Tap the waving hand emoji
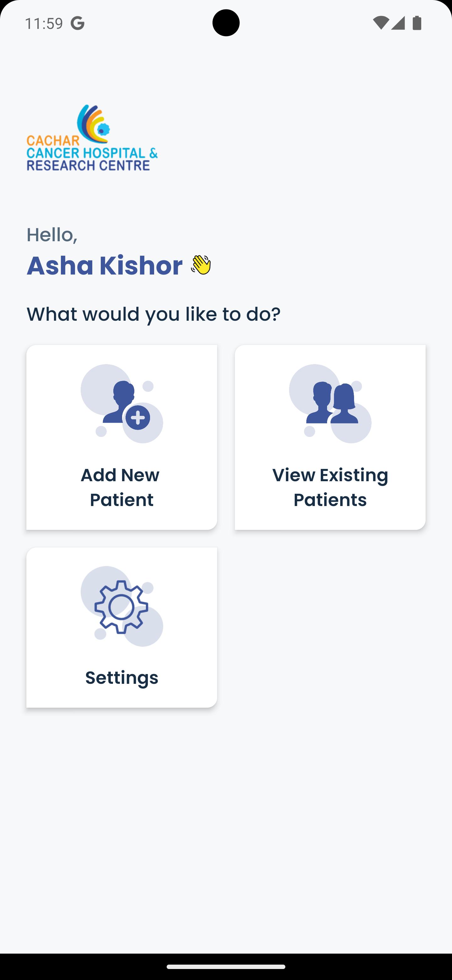452x980 pixels. [x=201, y=265]
